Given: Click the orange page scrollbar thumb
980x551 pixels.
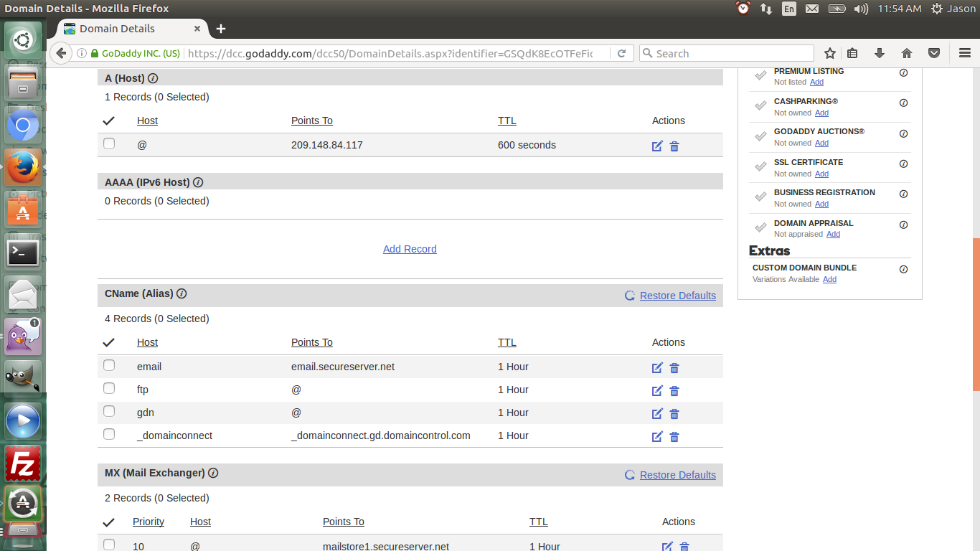Looking at the screenshot, I should pos(976,314).
